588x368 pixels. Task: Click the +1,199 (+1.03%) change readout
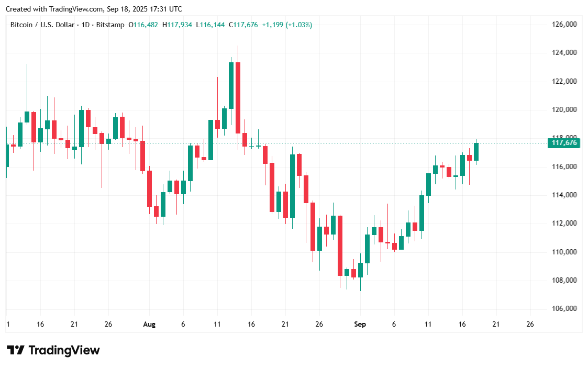(x=287, y=25)
